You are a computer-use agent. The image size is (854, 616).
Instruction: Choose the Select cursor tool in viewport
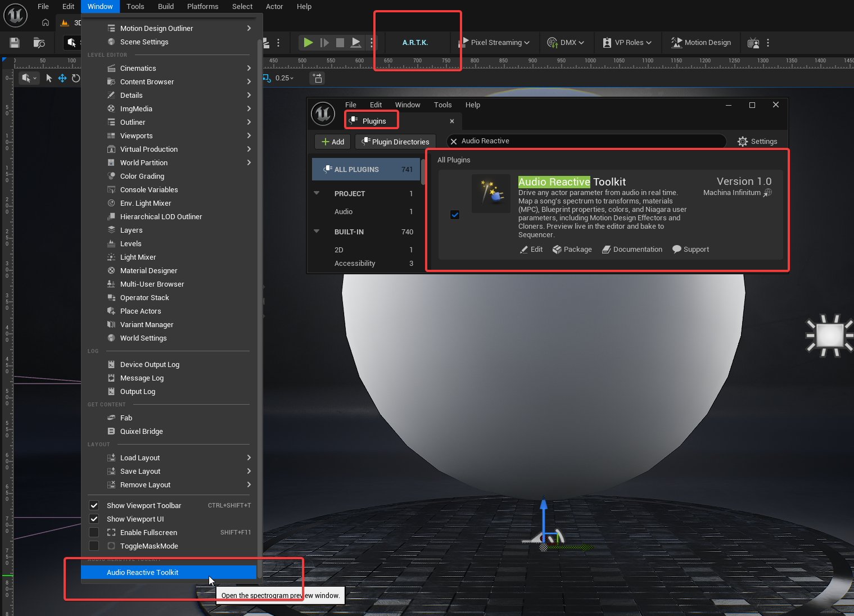click(49, 78)
